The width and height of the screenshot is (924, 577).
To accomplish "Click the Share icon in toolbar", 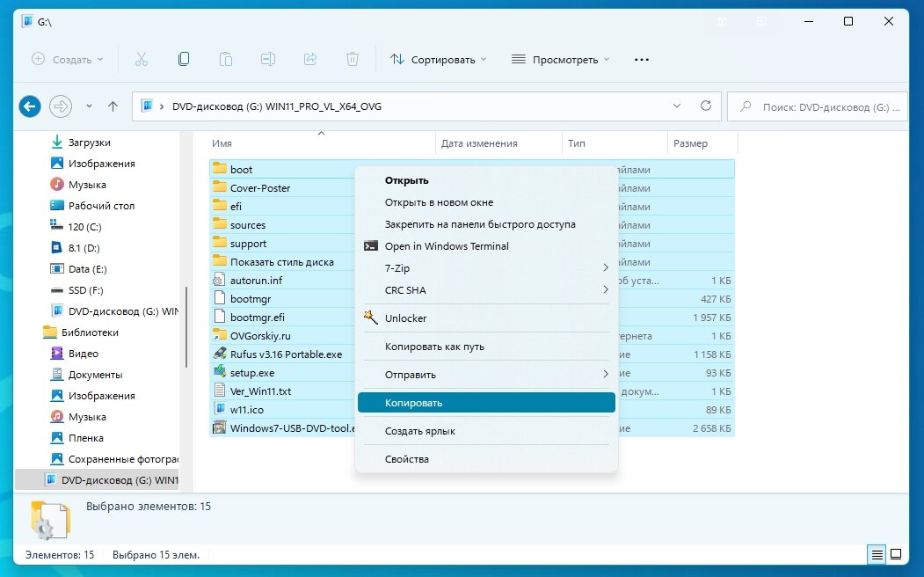I will [x=310, y=60].
